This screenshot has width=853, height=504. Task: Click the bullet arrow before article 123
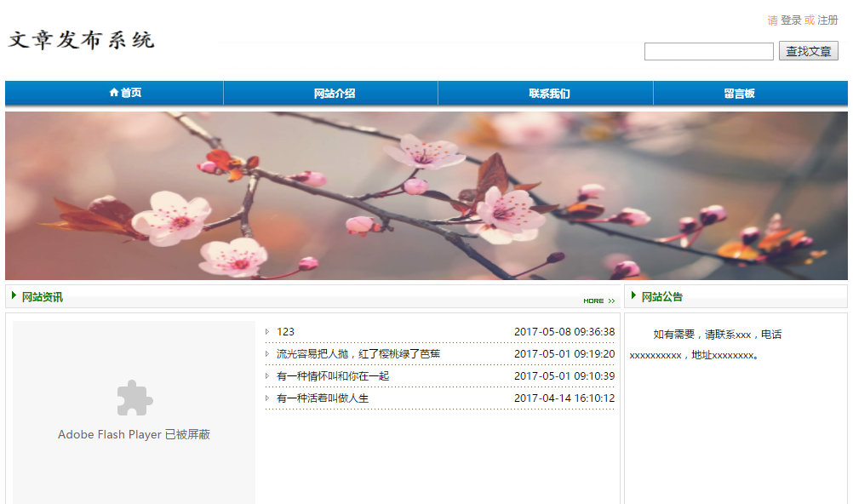point(267,331)
